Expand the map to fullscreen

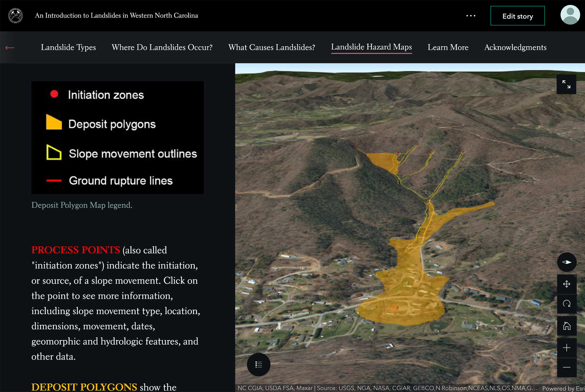(x=566, y=84)
